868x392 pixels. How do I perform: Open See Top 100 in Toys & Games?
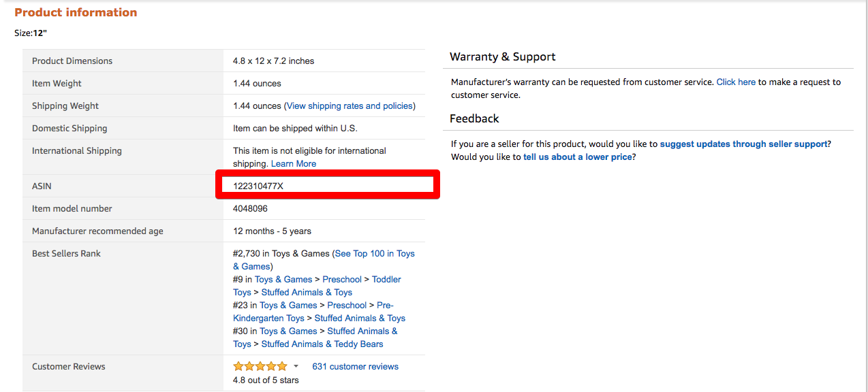[375, 253]
